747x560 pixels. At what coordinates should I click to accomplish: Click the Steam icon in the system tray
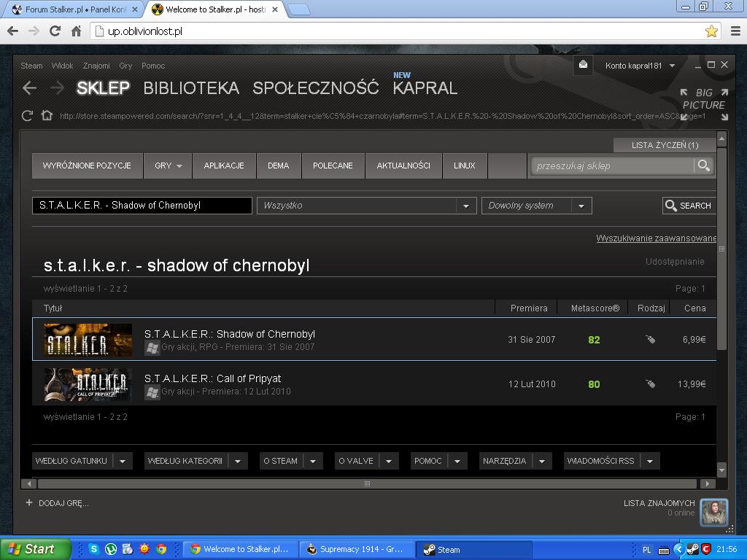coord(693,550)
